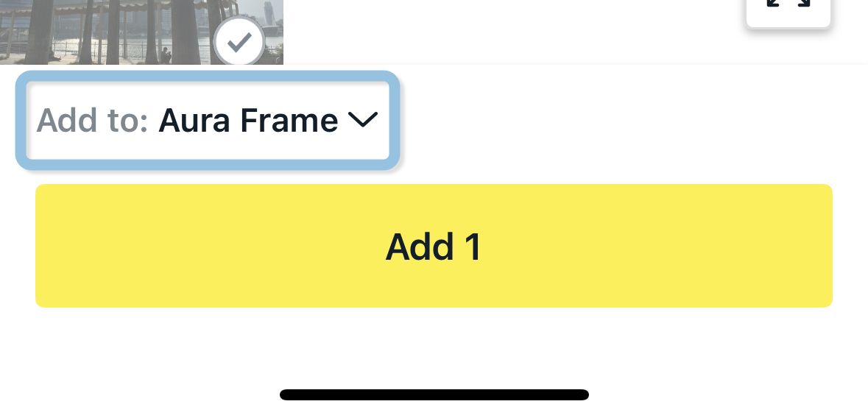Tap the downward caret after Aura Frame
This screenshot has width=868, height=418.
click(362, 120)
